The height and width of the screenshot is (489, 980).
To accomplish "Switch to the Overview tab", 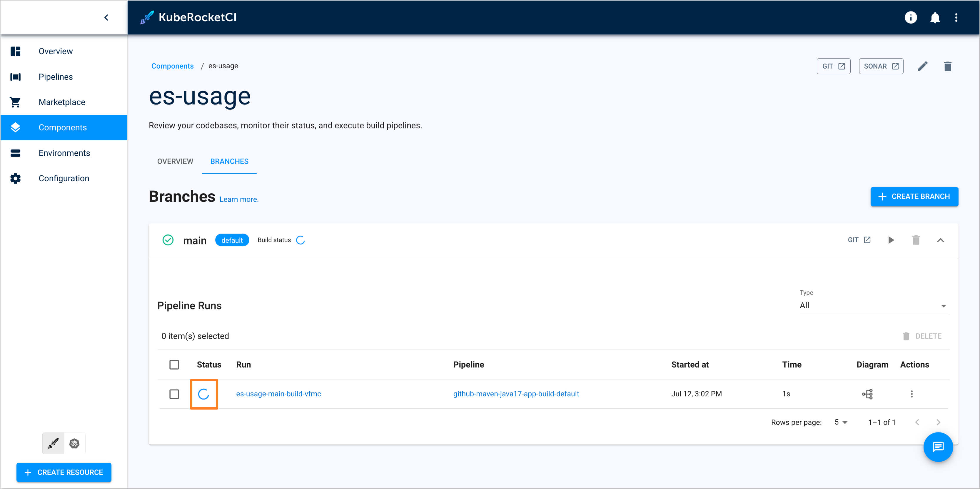I will 175,161.
